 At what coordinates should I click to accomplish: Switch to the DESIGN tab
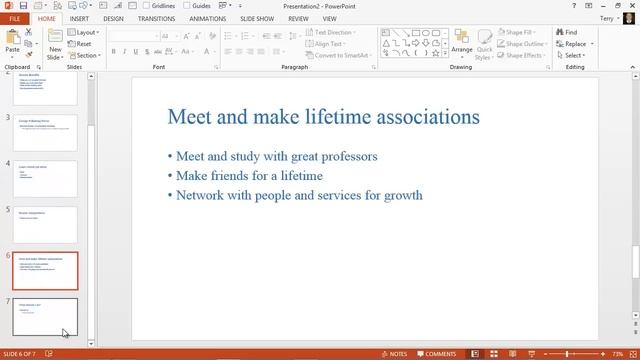coord(113,19)
